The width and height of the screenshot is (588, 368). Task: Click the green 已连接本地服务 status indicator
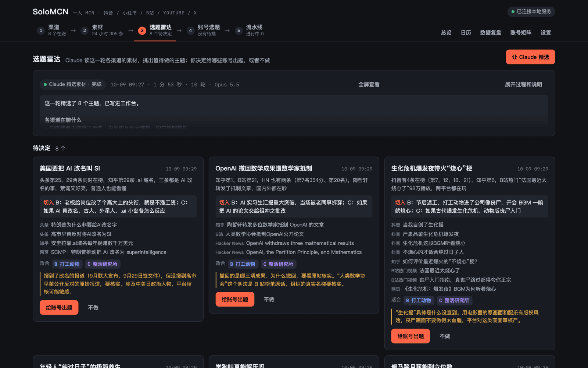coord(531,12)
